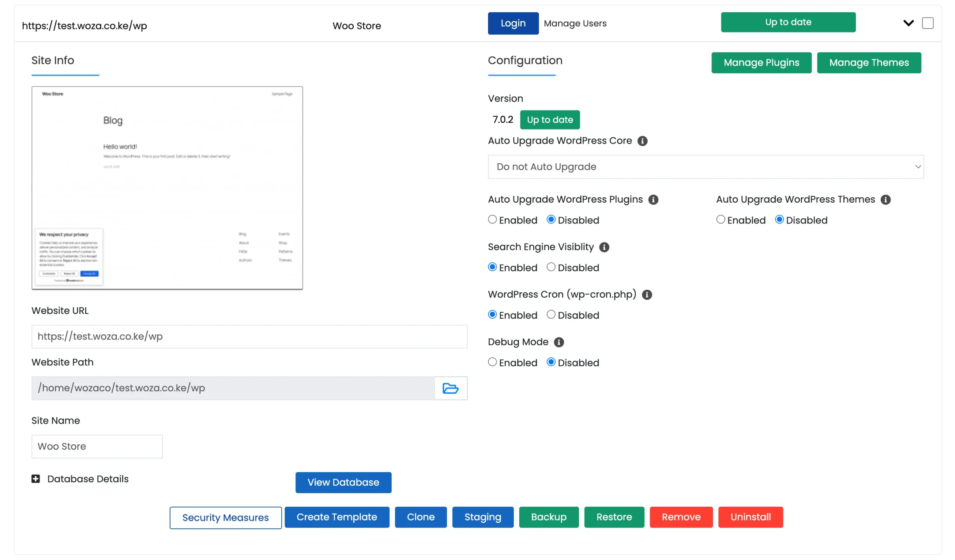Open Manage Users
The width and height of the screenshot is (955, 560).
(575, 24)
